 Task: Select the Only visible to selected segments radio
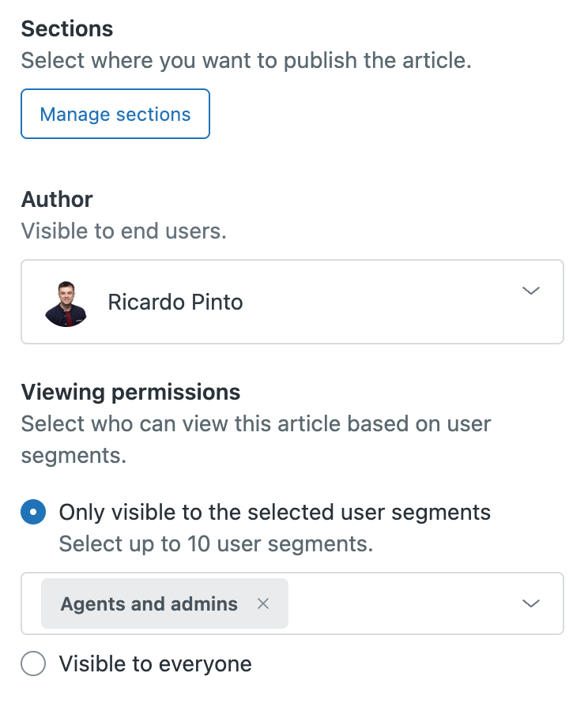coord(33,513)
